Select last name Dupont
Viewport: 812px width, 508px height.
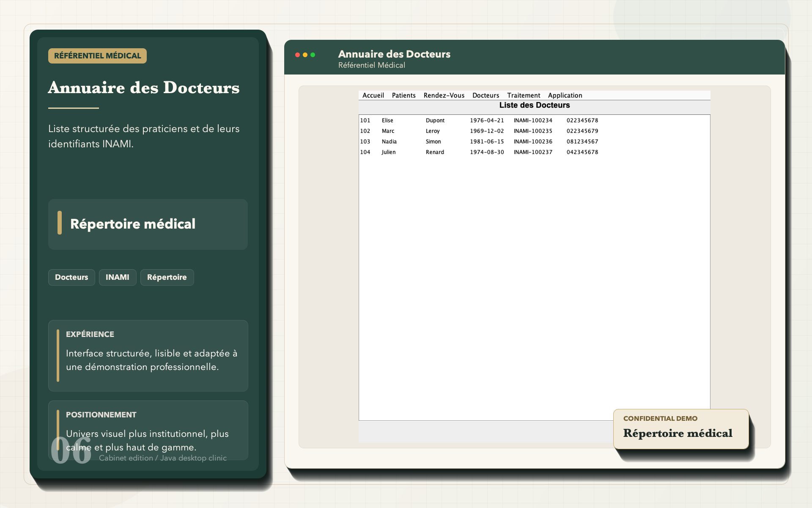[x=435, y=120]
